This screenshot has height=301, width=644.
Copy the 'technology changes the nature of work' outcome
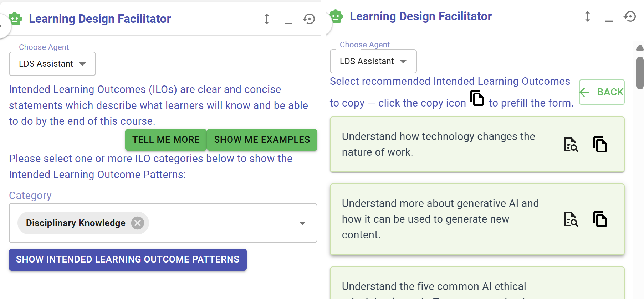tap(600, 144)
